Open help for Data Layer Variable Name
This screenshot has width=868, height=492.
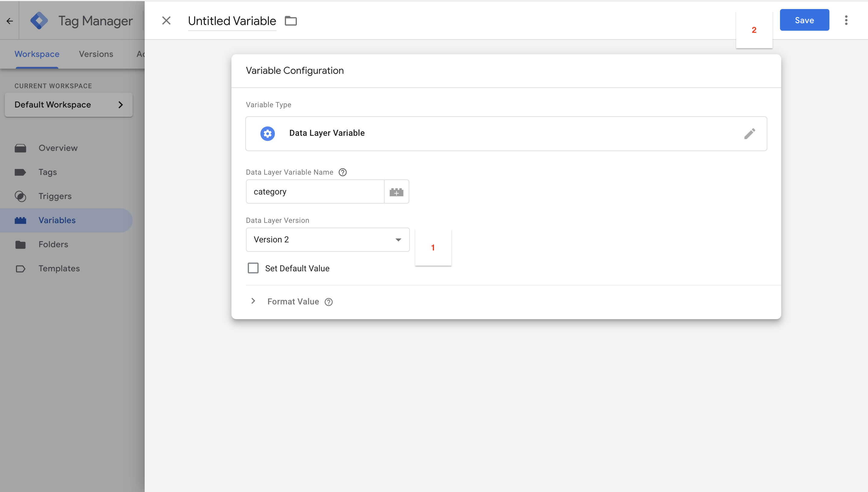(343, 172)
